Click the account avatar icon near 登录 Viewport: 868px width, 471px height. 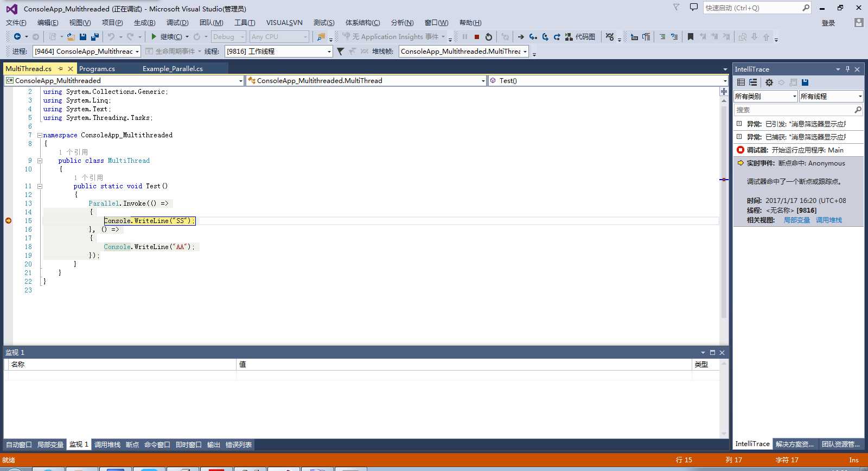[x=859, y=23]
